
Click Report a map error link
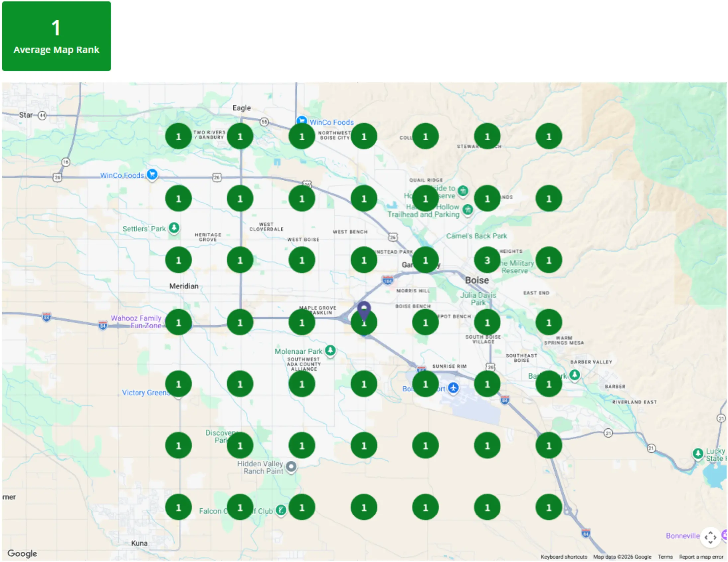click(701, 556)
